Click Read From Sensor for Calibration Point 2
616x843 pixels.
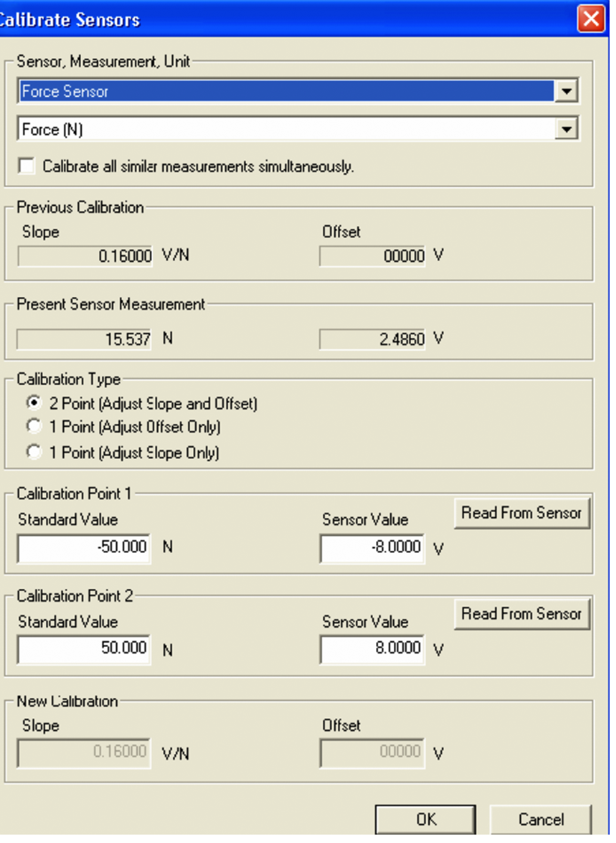(521, 614)
